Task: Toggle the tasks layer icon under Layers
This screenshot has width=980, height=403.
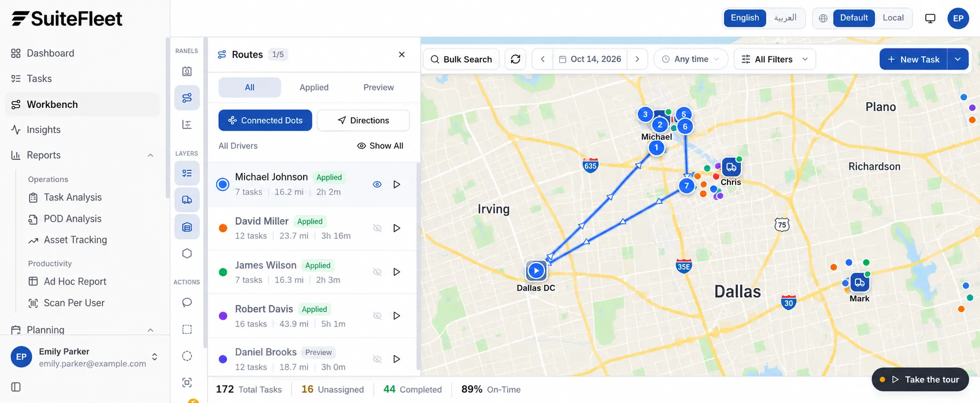Action: point(187,173)
